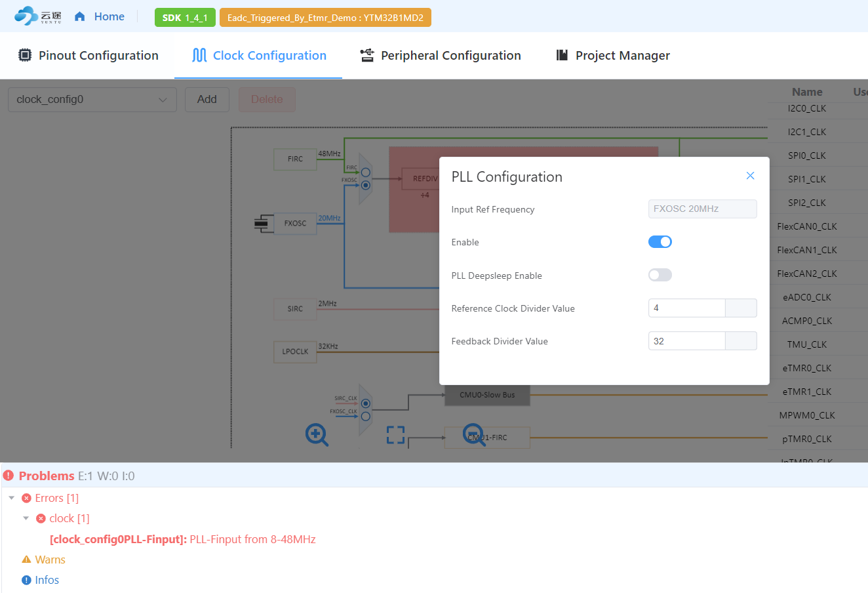The width and height of the screenshot is (868, 593).
Task: Select the Infos row
Action: click(x=40, y=580)
